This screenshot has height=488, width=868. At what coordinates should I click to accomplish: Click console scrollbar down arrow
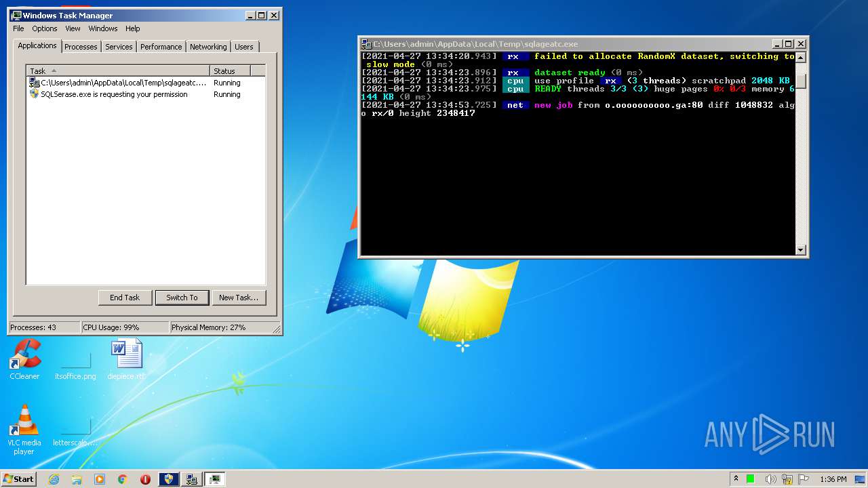coord(801,250)
